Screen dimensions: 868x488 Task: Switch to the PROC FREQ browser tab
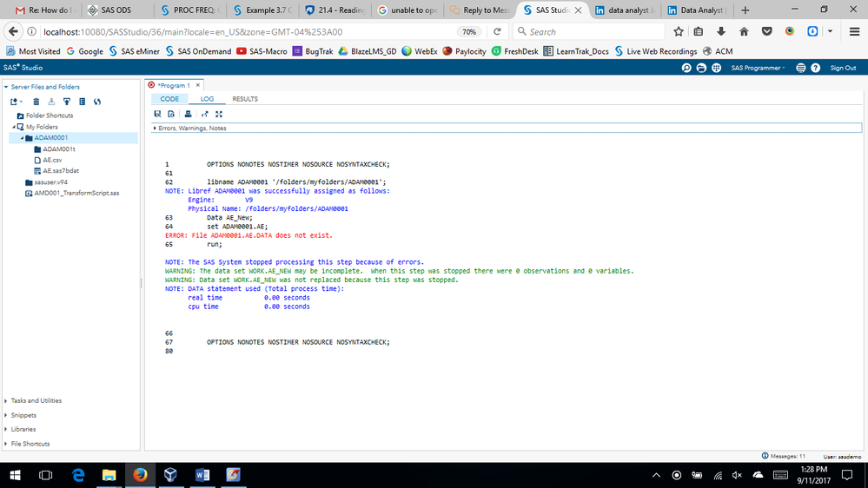tap(190, 10)
